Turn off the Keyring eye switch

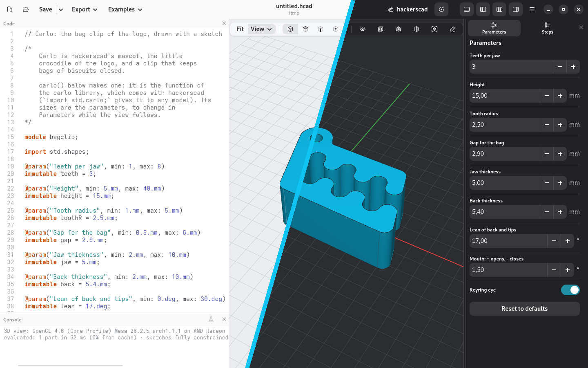[x=570, y=290]
